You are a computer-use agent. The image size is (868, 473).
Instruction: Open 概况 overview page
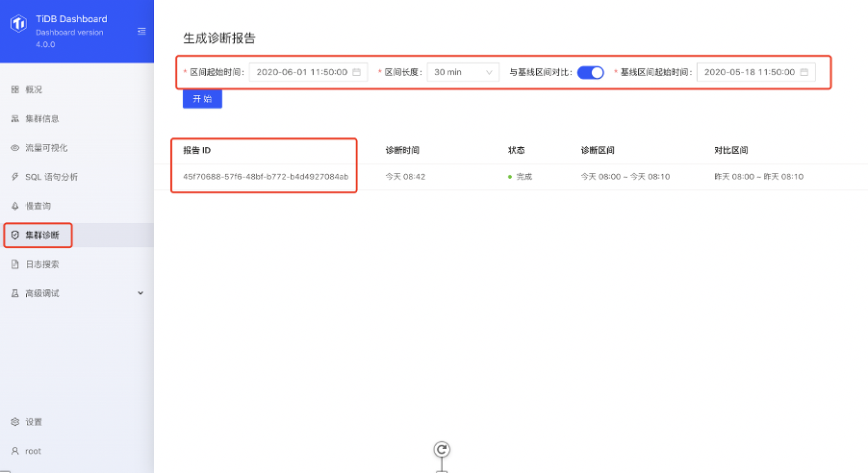34,89
